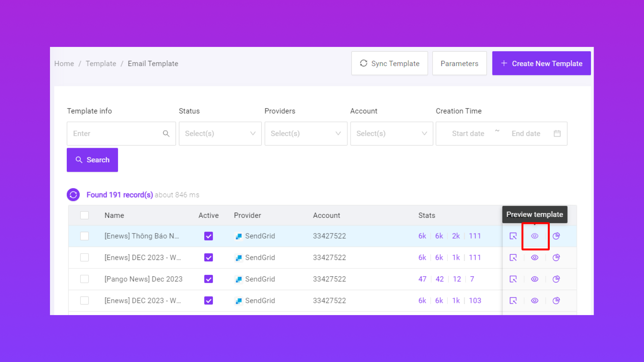The width and height of the screenshot is (644, 362).
Task: Toggle select-all checkbox in table header
Action: click(85, 215)
